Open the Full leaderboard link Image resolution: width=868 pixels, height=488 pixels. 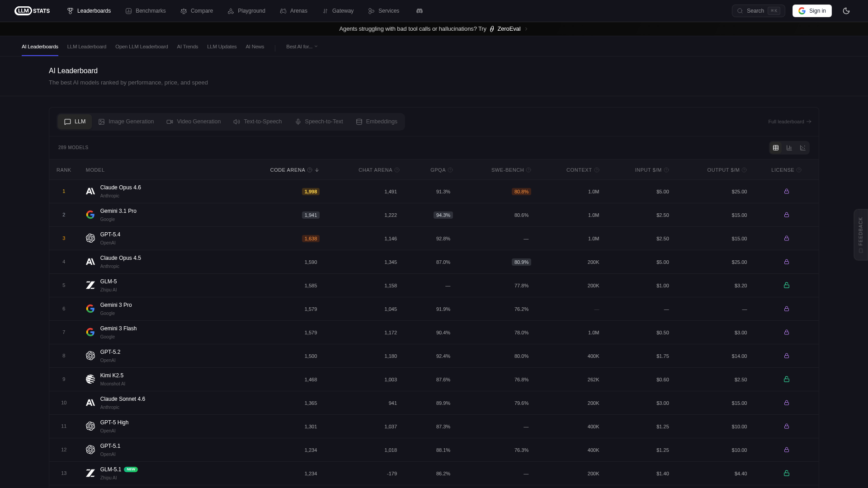tap(790, 122)
